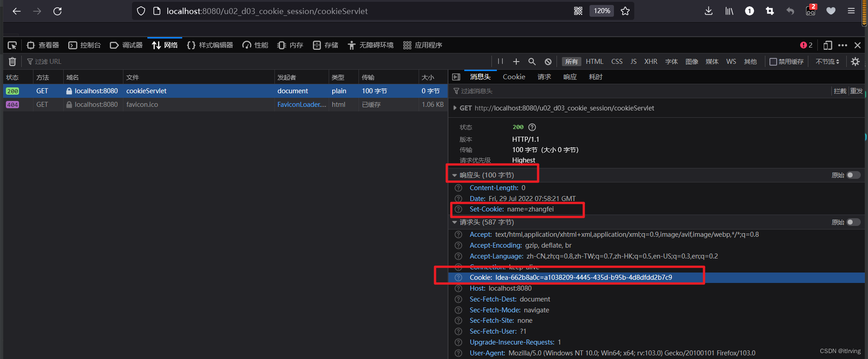The image size is (868, 359).
Task: Toggle responsive design mode icon
Action: tap(828, 45)
